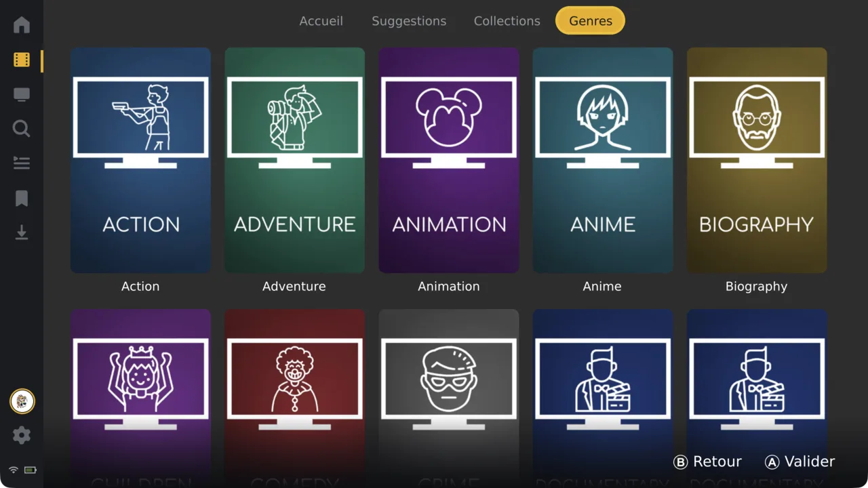Go to the Home icon in sidebar

pyautogui.click(x=22, y=25)
